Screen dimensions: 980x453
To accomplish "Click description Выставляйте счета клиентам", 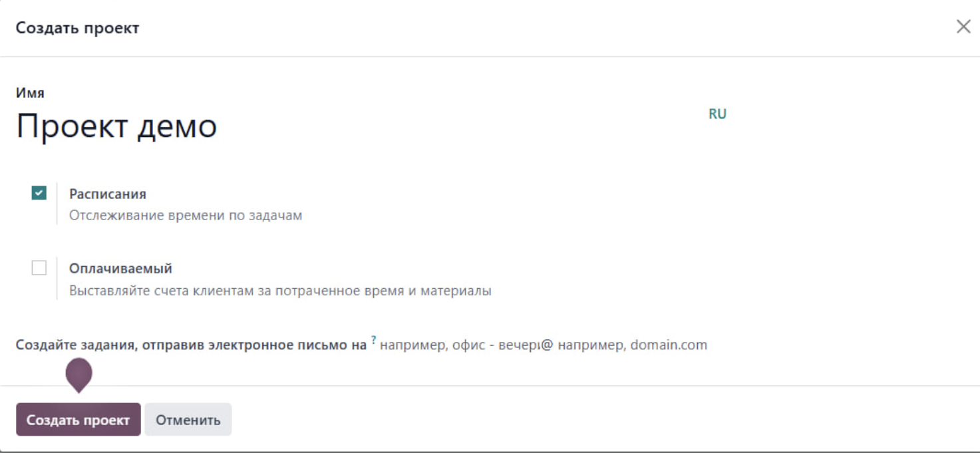I will pyautogui.click(x=280, y=291).
